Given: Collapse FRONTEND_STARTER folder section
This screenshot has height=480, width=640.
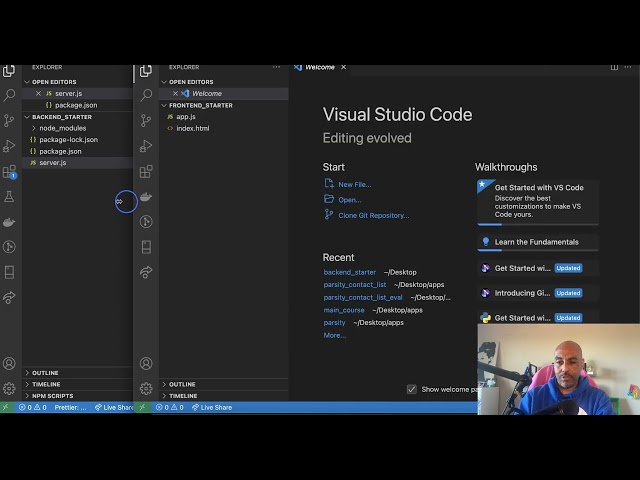Looking at the screenshot, I should click(224, 105).
